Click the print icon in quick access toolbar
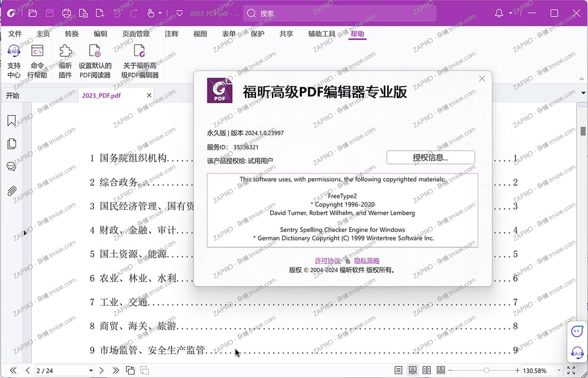 (x=67, y=13)
